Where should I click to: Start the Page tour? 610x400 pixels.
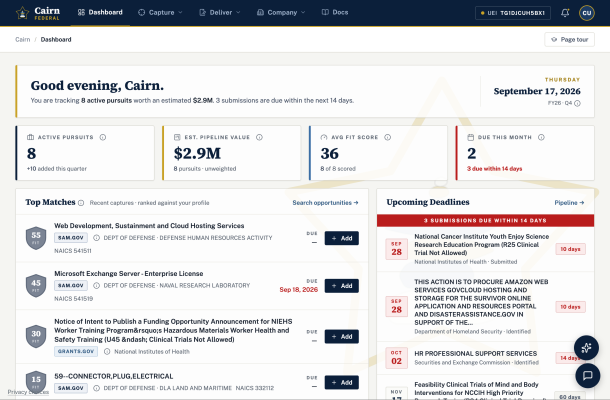tap(570, 39)
